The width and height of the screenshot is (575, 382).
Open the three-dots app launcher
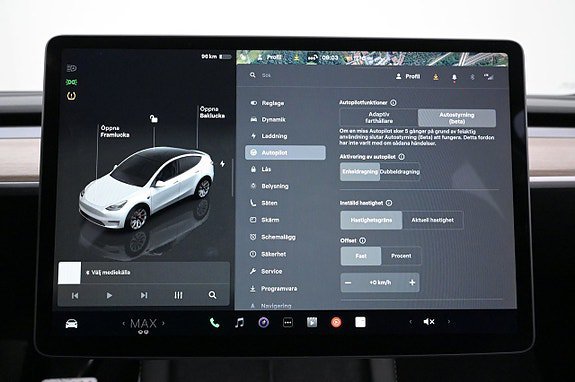point(288,323)
